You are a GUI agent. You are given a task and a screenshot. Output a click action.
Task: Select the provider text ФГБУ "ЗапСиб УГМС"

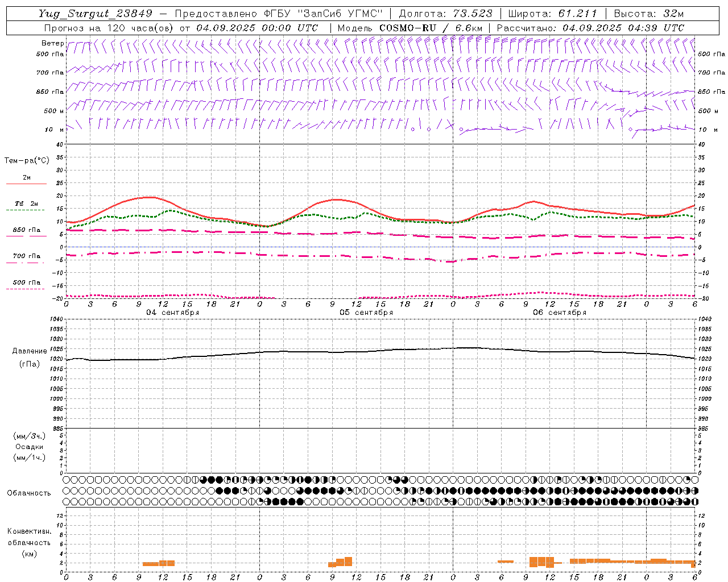coord(324,14)
